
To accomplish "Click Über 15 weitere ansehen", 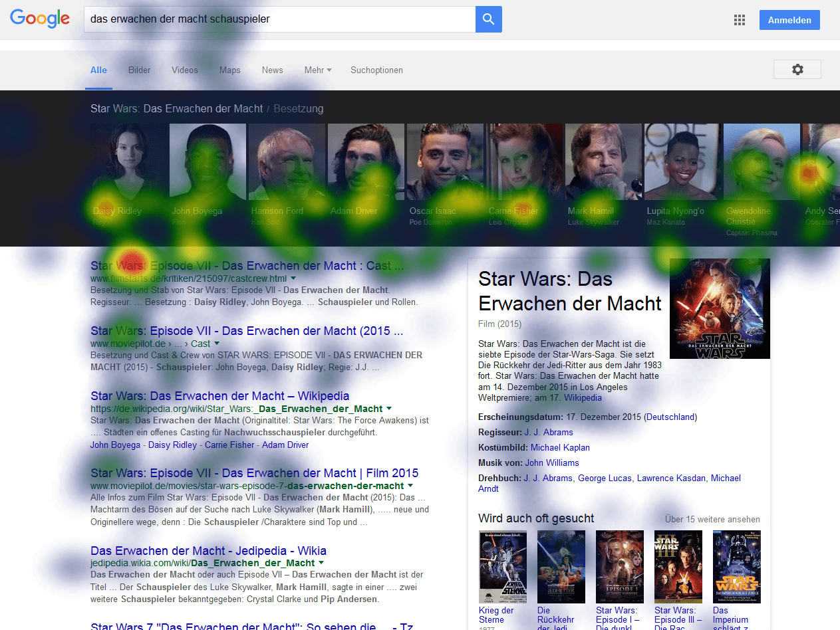I will click(x=712, y=519).
